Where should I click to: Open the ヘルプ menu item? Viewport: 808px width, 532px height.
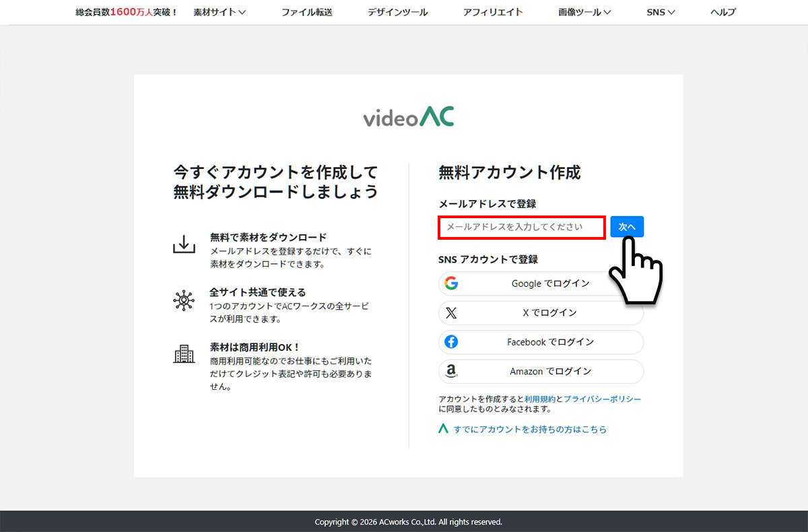[x=723, y=12]
